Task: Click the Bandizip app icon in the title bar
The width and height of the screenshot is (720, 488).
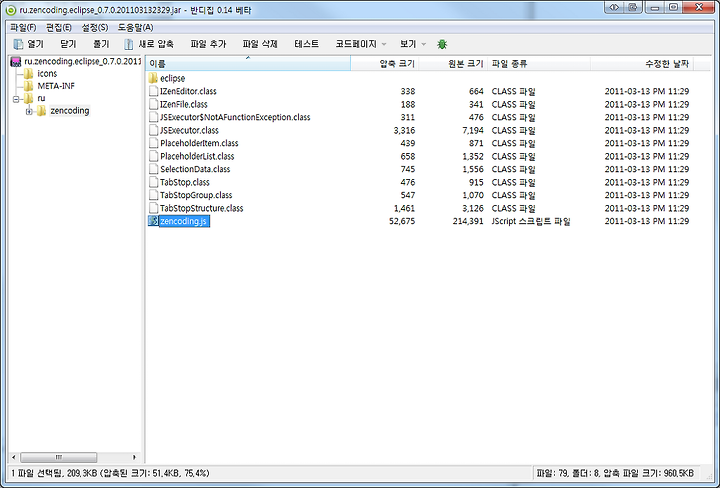Action: point(11,10)
